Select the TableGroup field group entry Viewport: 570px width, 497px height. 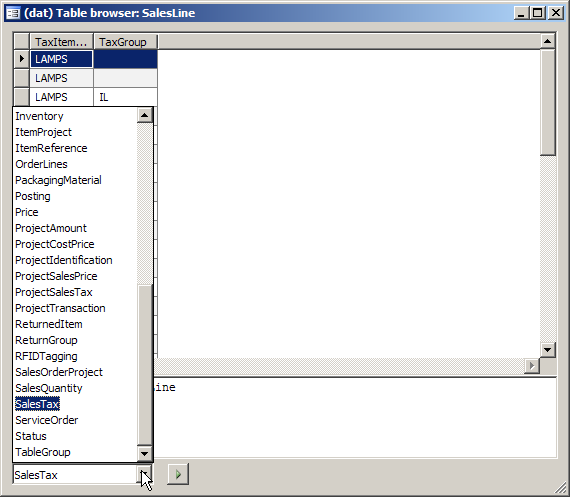(x=43, y=452)
